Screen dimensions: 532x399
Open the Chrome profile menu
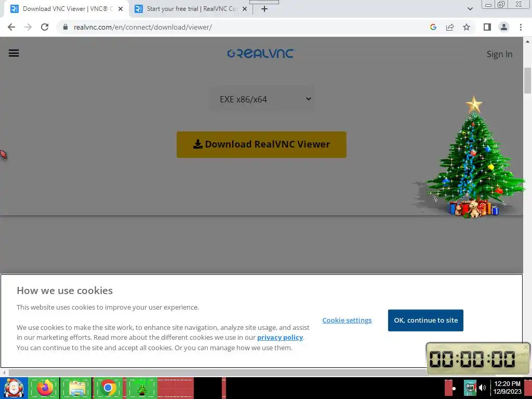[x=504, y=27]
